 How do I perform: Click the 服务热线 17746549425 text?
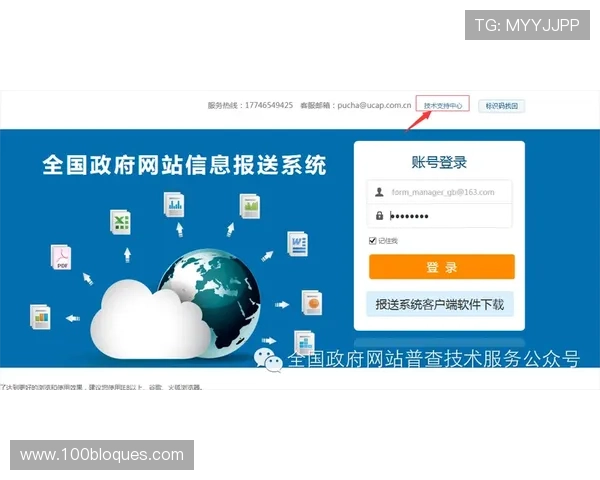tap(250, 105)
